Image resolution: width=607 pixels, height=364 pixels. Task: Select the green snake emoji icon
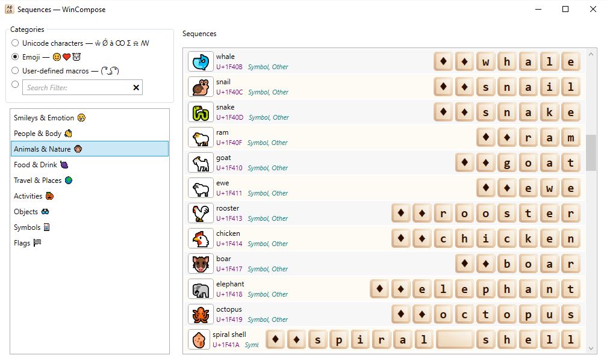click(201, 112)
